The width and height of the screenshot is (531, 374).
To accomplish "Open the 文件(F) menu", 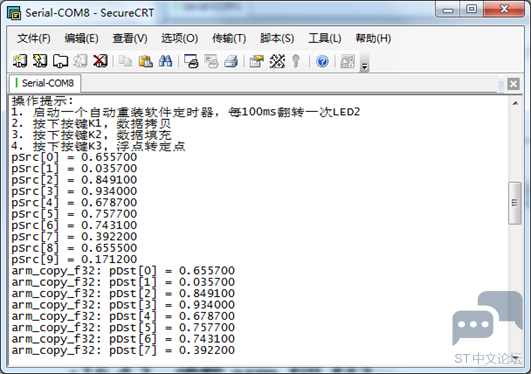I will tap(34, 38).
